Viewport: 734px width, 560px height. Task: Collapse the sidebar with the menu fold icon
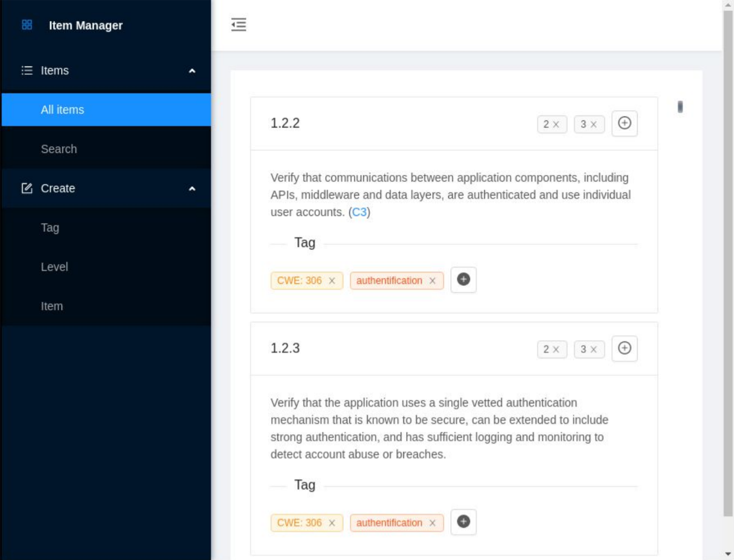(238, 24)
